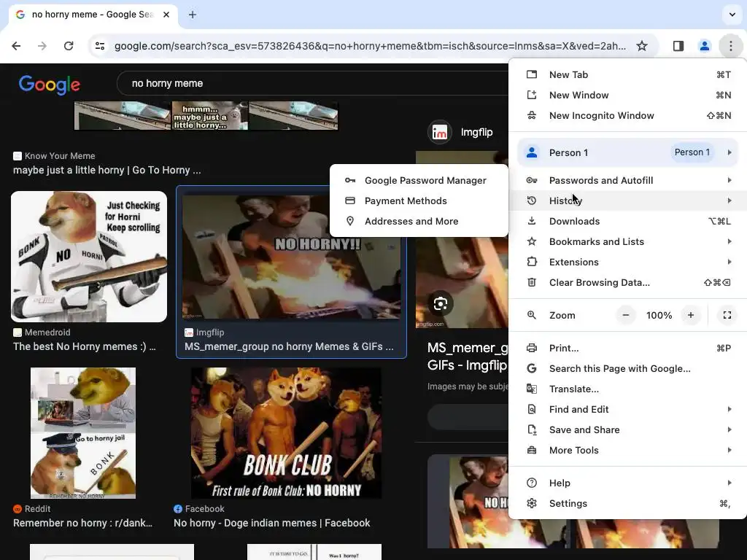Viewport: 747px width, 560px height.
Task: Select Search this Page with Google
Action: (628, 368)
